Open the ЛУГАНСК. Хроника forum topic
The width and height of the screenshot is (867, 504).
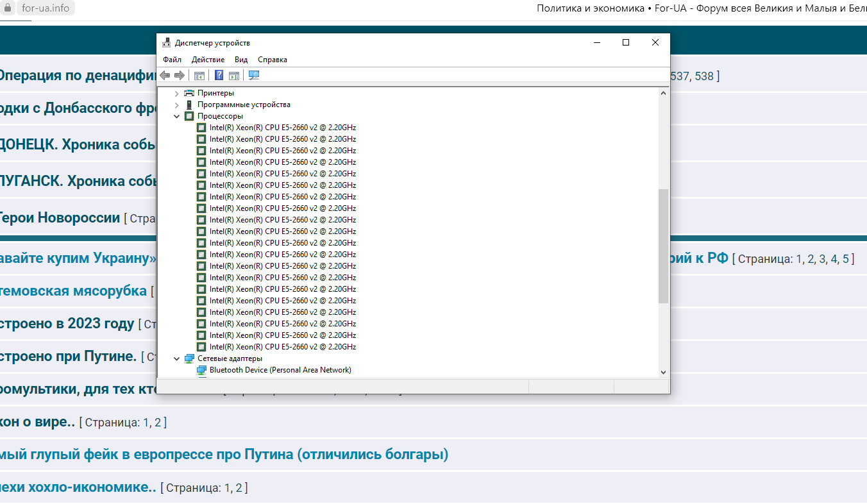tap(78, 181)
